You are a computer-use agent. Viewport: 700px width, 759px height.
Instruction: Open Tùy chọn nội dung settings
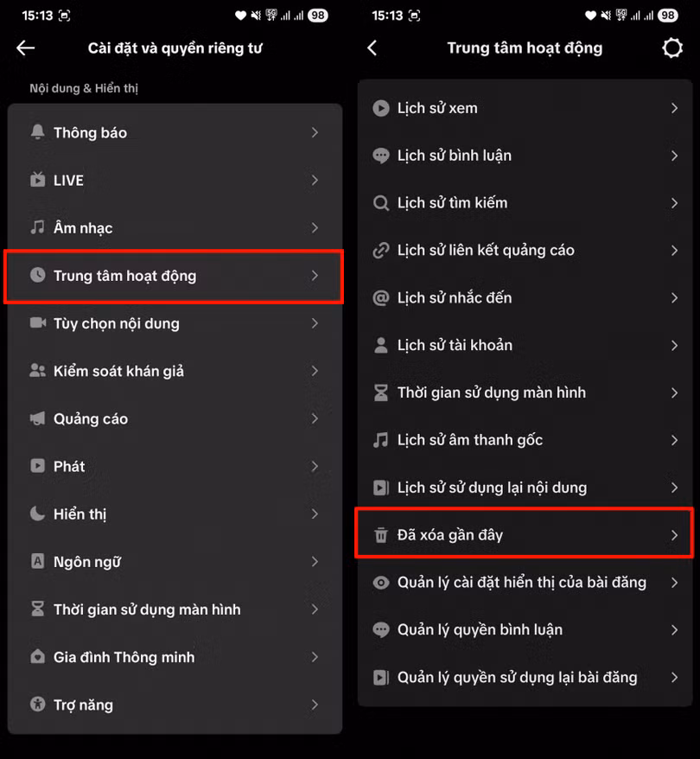(x=175, y=322)
